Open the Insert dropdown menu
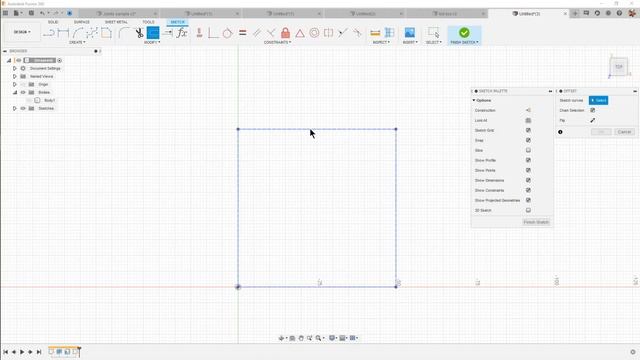The image size is (640, 360). click(x=410, y=42)
